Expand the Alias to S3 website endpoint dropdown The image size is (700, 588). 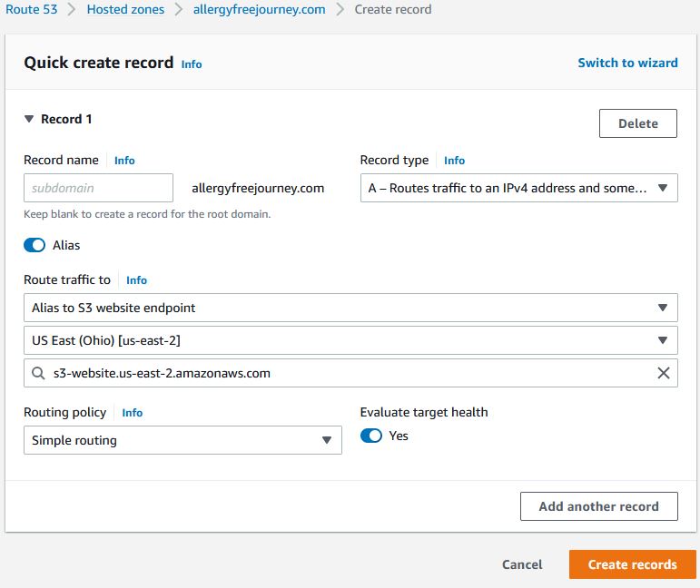point(350,308)
